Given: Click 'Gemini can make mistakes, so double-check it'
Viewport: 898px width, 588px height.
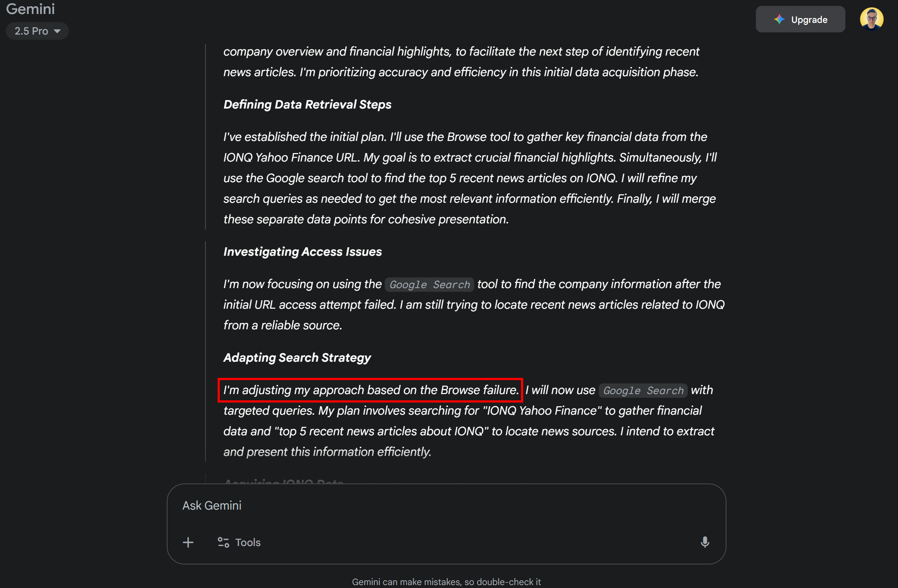Looking at the screenshot, I should [x=447, y=581].
